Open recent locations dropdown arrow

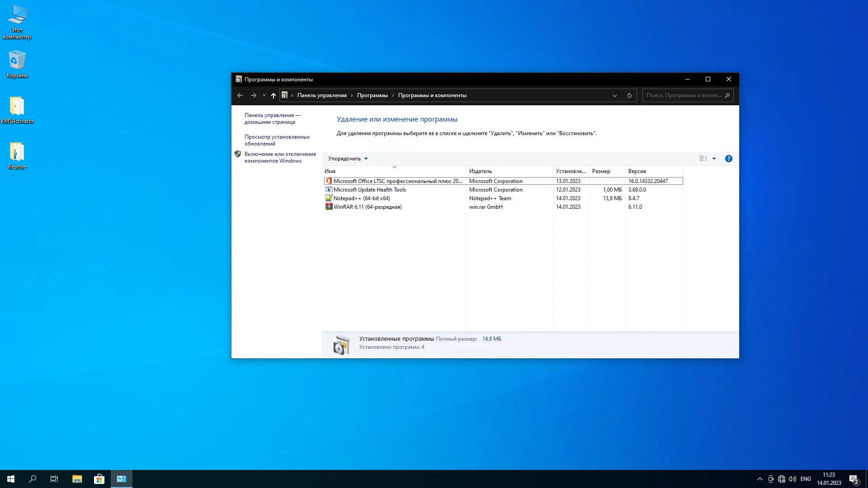pos(264,95)
